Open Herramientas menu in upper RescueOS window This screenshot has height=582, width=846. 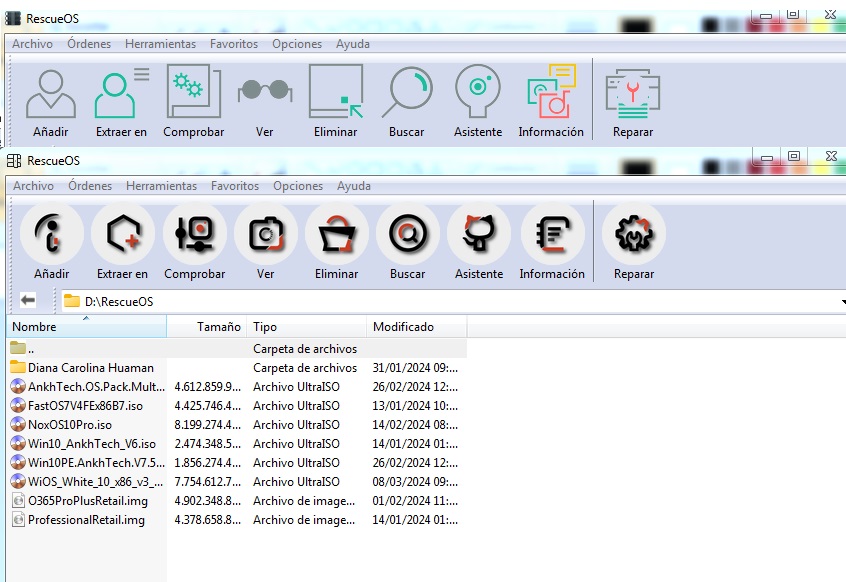[x=160, y=44]
